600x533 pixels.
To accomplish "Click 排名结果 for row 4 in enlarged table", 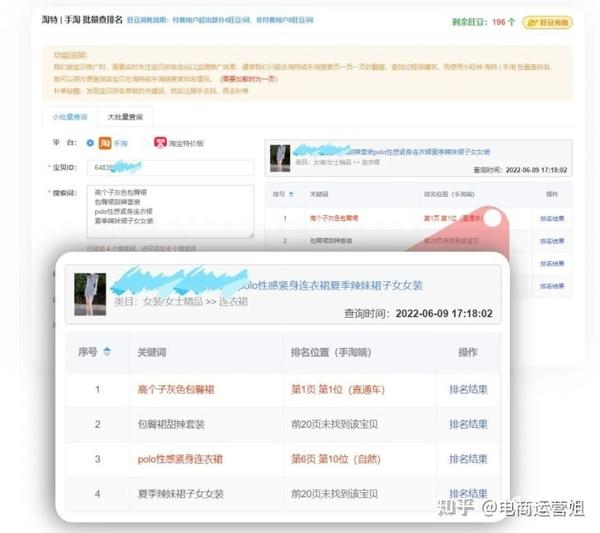I will click(468, 494).
